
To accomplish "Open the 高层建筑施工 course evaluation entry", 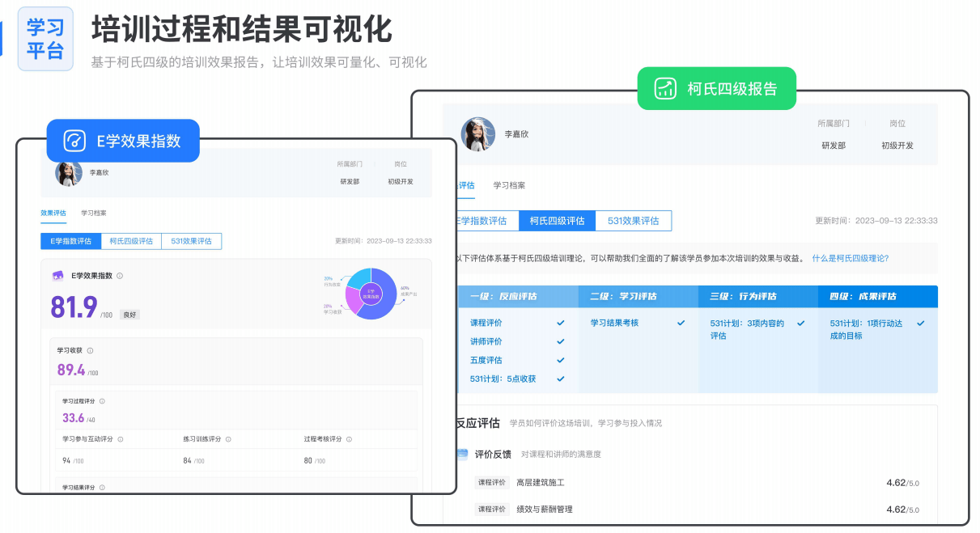I will (540, 483).
